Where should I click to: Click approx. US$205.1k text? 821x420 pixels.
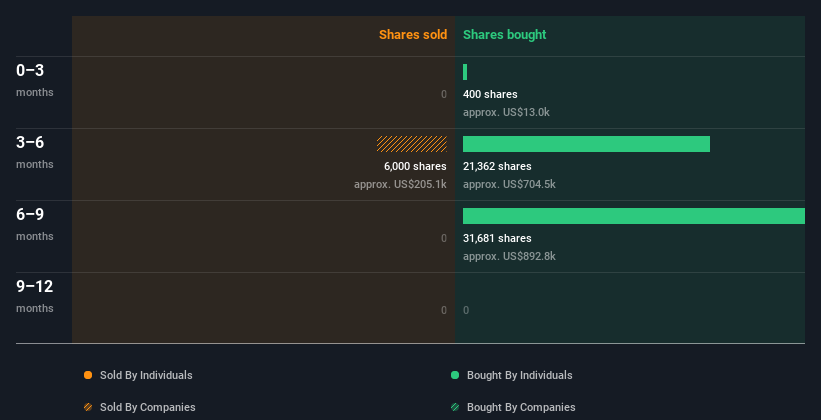coord(401,184)
